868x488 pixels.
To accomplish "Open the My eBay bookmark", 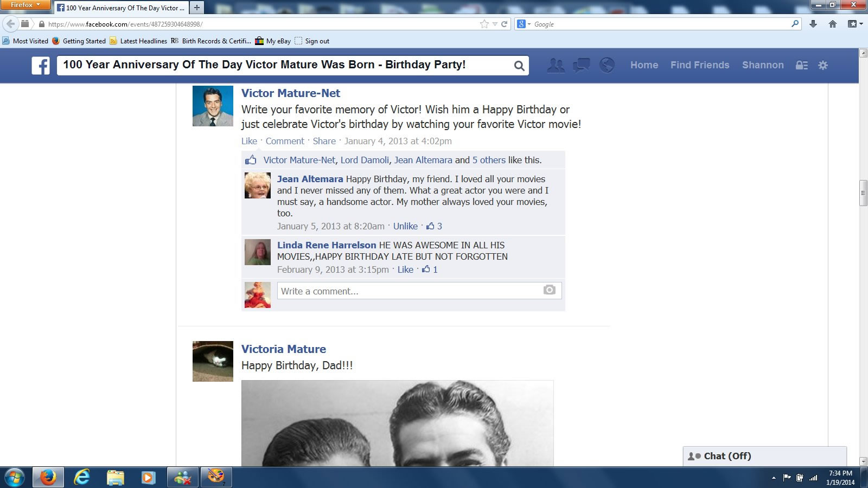I will click(273, 41).
